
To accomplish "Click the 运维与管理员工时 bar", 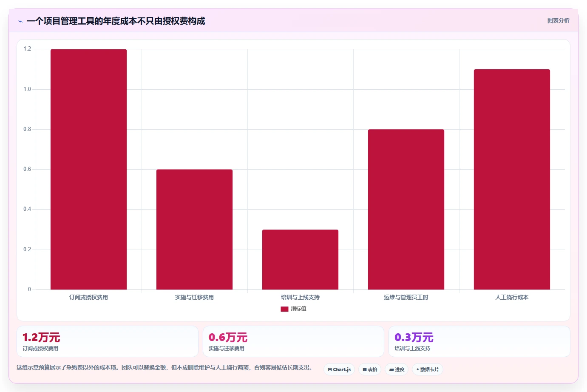I will click(406, 210).
